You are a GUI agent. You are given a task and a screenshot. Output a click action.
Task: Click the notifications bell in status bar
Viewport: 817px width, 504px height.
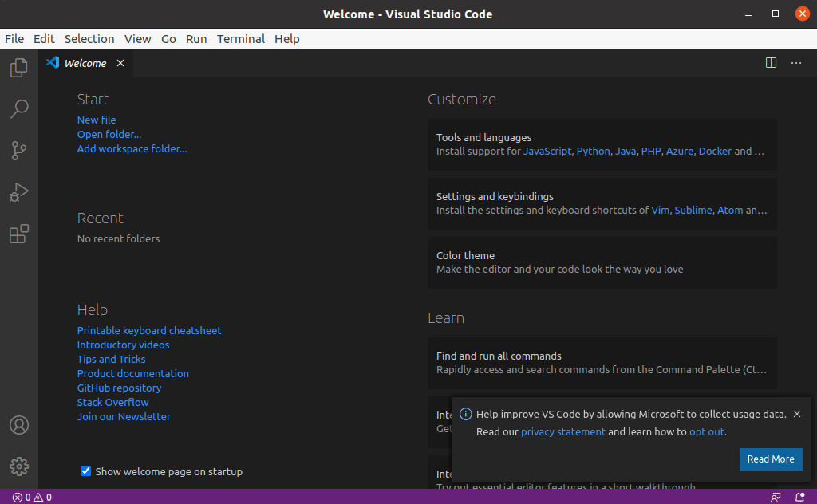(801, 497)
